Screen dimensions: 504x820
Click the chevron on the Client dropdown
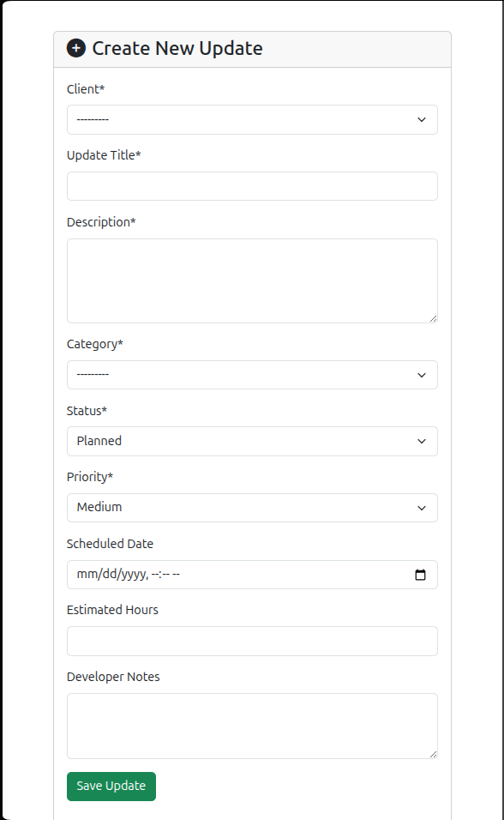click(421, 119)
